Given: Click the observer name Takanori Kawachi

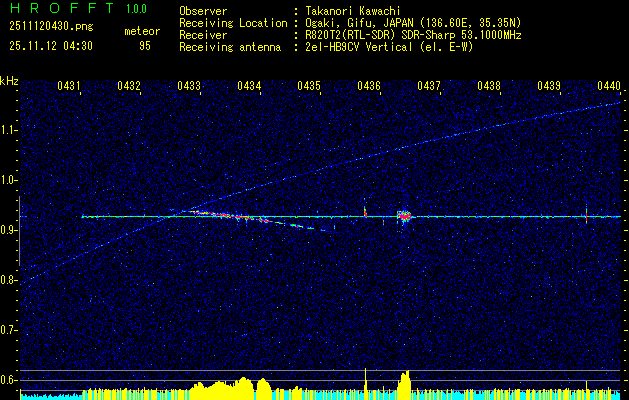Looking at the screenshot, I should [353, 11].
